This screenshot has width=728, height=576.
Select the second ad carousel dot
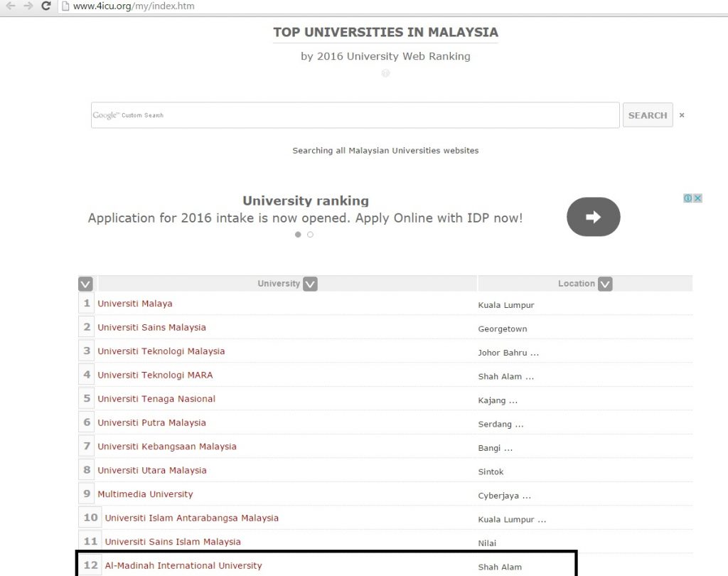coord(310,235)
